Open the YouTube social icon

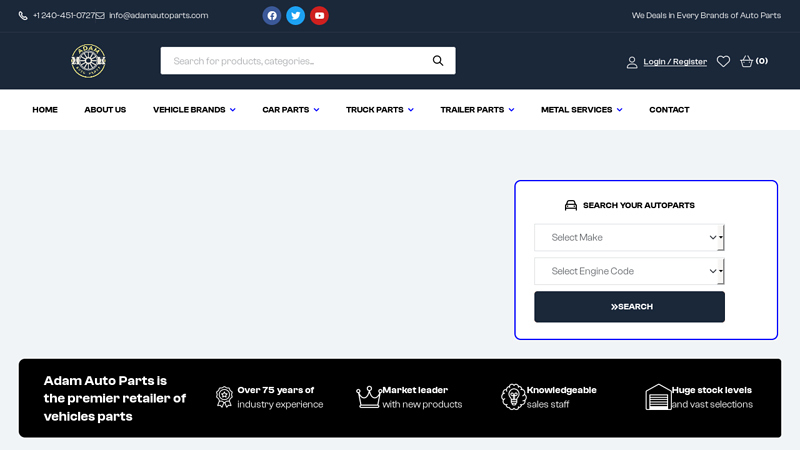(x=319, y=15)
